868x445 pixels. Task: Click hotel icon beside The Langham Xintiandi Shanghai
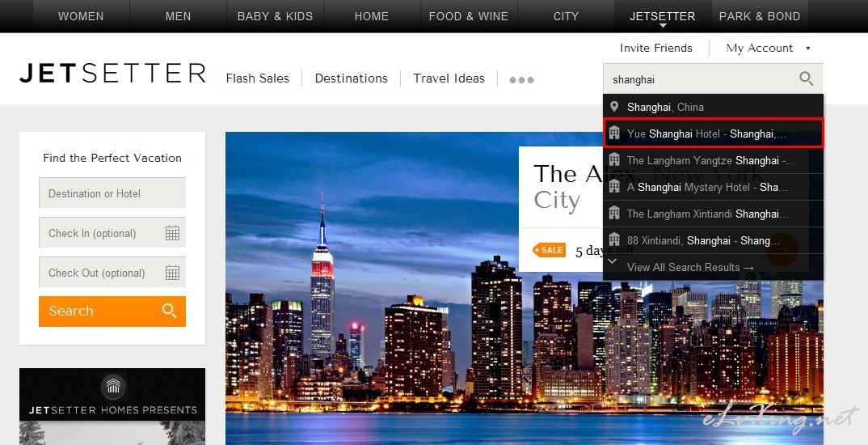(x=614, y=213)
